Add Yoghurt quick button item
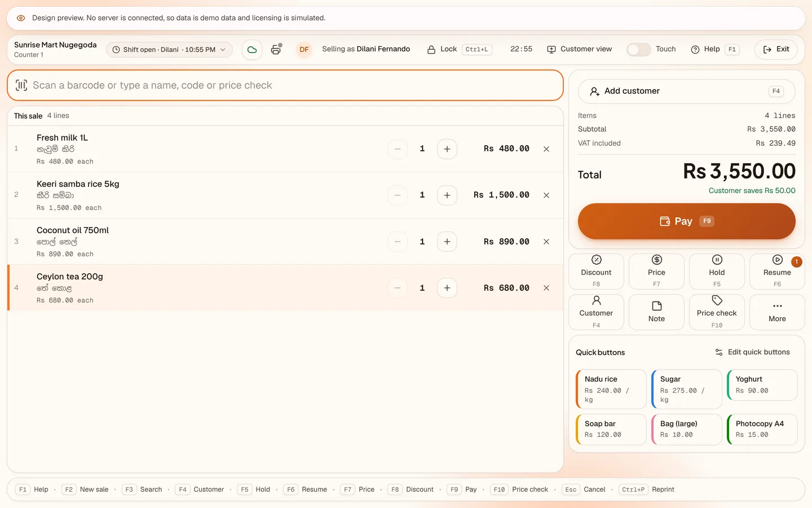Screen dimensions: 812x508 pyautogui.click(x=762, y=385)
